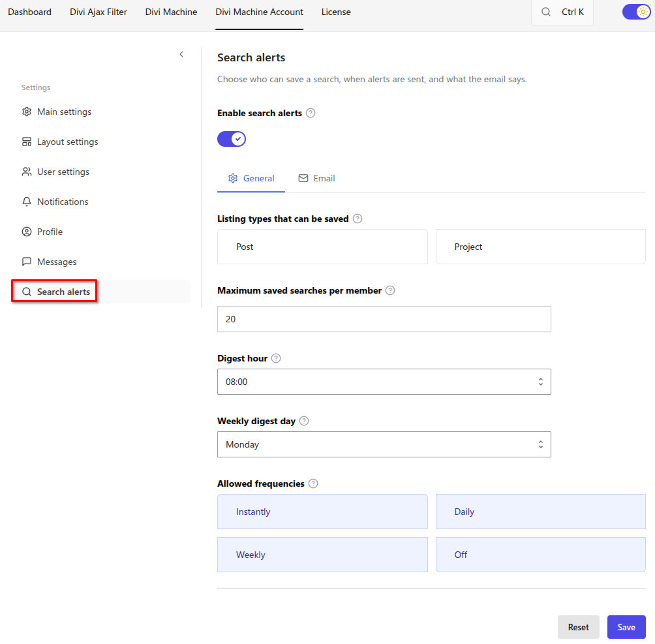This screenshot has width=655, height=644.
Task: Show help for Weekly digest day
Action: pyautogui.click(x=304, y=421)
